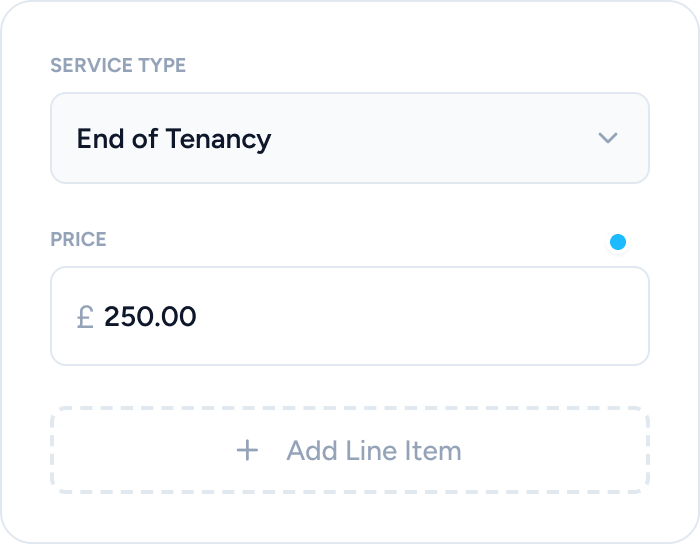Image resolution: width=700 pixels, height=544 pixels.
Task: Click the empty right side of the Price field
Action: point(500,316)
